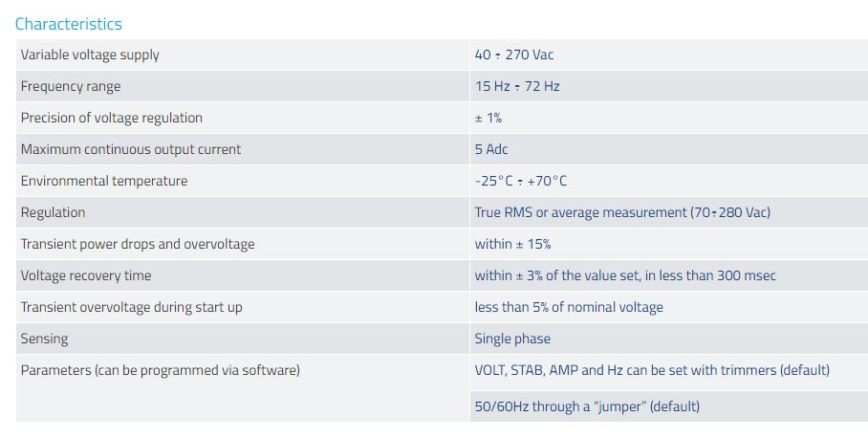Viewport: 868px width, 438px height.
Task: Select the Single phase value
Action: (x=512, y=339)
